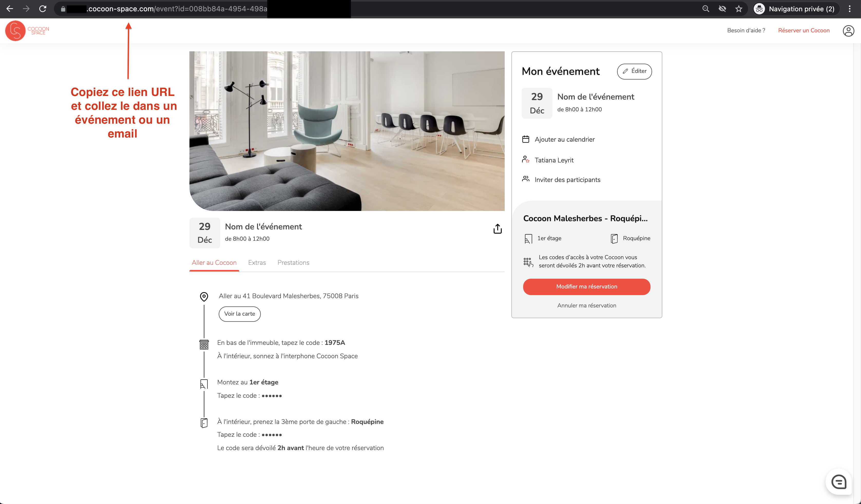Bookmark page with the star icon

coord(739,9)
